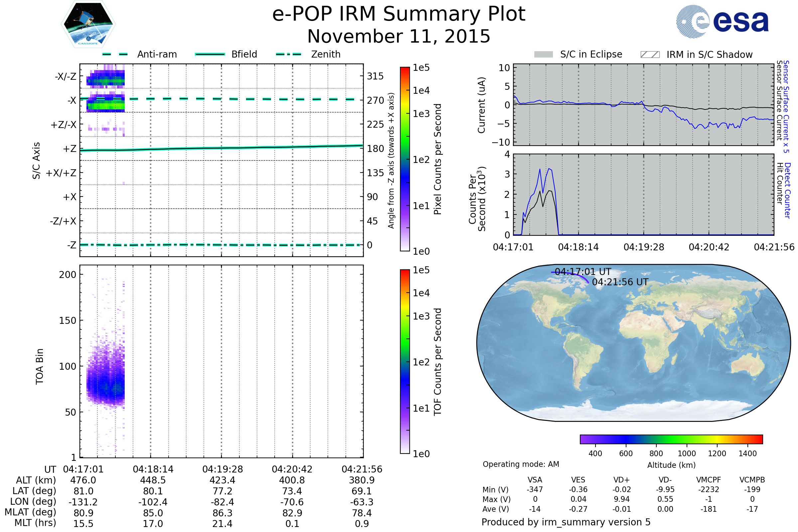
Task: Click the ESA logo
Action: (x=722, y=22)
